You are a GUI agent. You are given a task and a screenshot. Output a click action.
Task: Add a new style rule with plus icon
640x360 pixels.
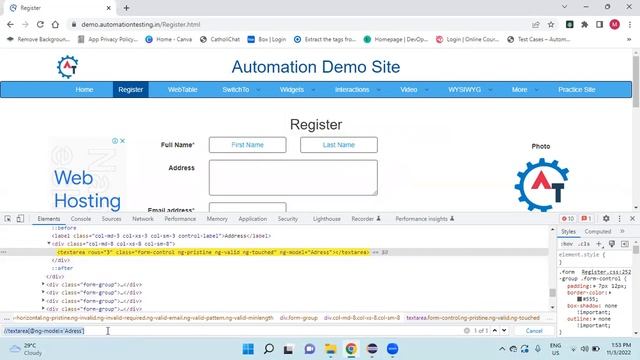coord(599,244)
